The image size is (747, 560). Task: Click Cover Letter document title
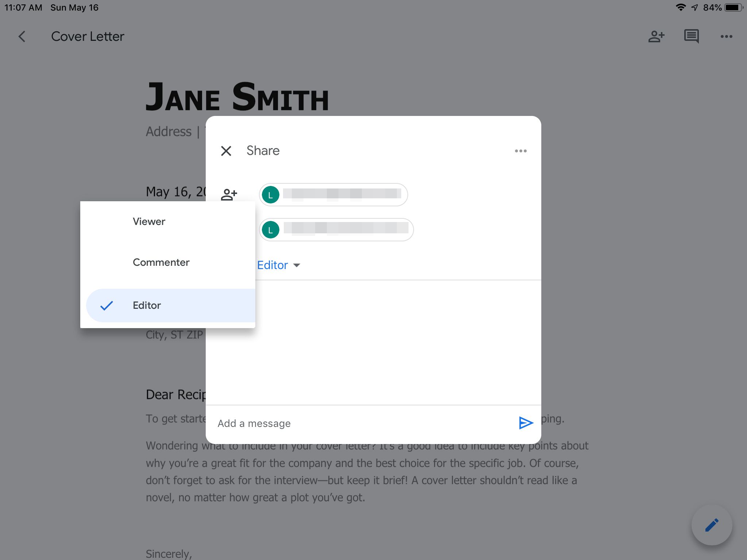pos(88,36)
